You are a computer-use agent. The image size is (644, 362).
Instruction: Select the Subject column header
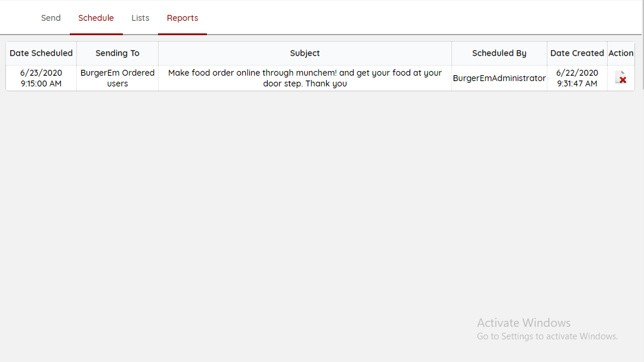(305, 53)
